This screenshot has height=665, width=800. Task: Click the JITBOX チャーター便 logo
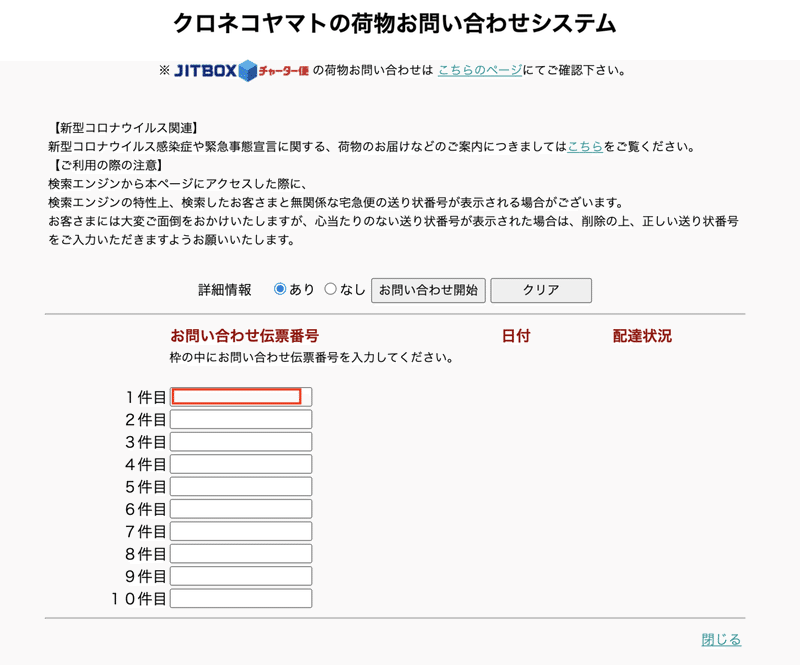coord(241,70)
